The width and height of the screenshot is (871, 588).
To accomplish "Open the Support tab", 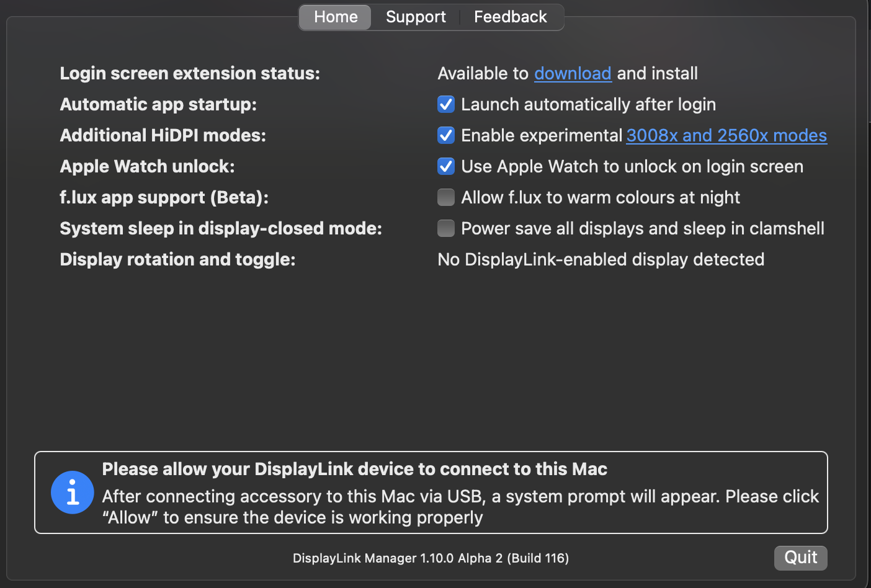I will 416,17.
